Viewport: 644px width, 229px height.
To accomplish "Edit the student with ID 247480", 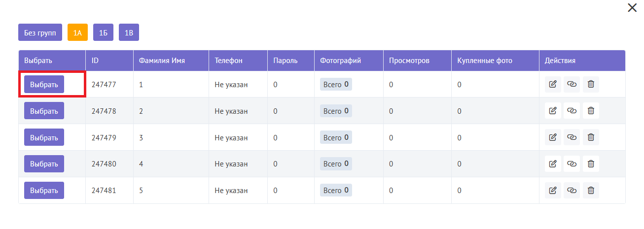I will 553,164.
